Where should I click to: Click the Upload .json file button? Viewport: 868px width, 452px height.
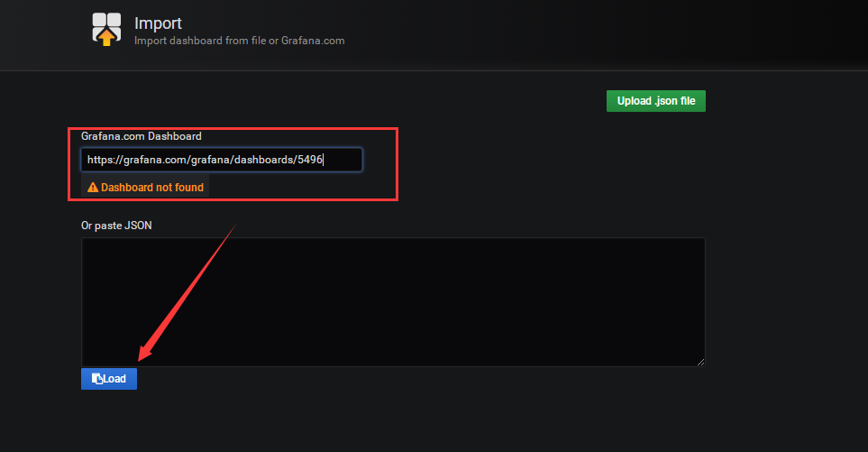(656, 101)
